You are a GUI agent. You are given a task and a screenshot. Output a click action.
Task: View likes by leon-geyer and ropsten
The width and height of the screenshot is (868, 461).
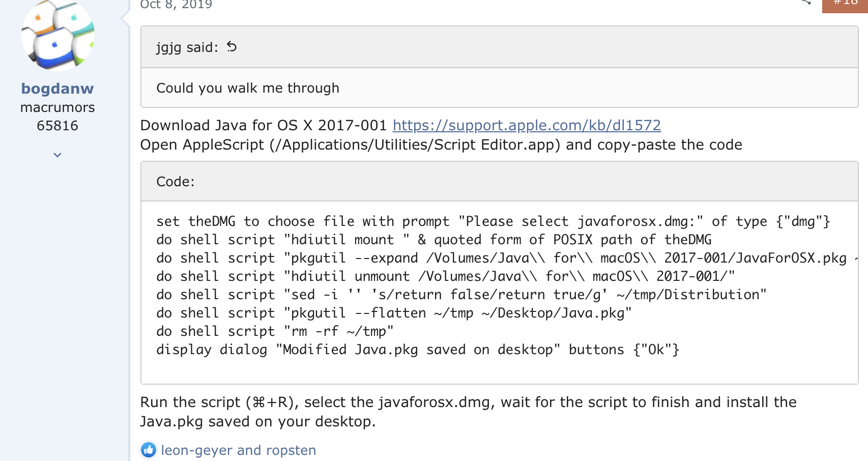coord(238,450)
